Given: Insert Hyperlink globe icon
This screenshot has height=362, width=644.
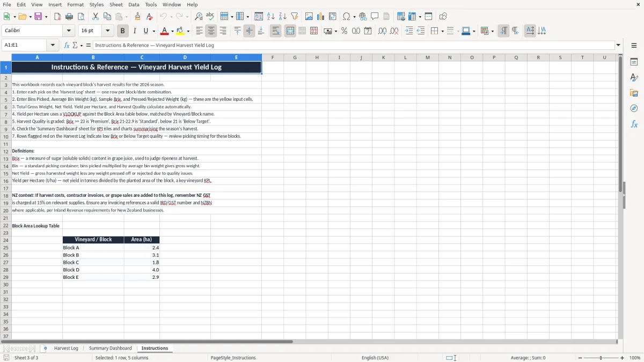Looking at the screenshot, I should pyautogui.click(x=363, y=17).
